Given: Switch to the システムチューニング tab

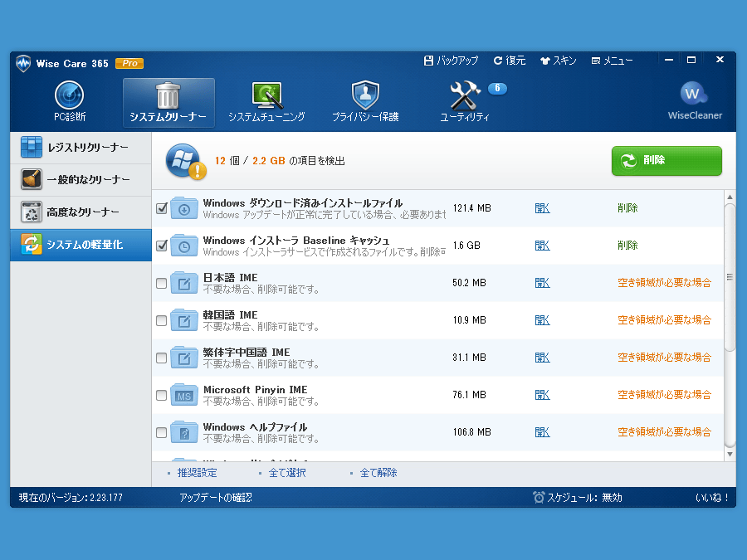Looking at the screenshot, I should (x=266, y=102).
